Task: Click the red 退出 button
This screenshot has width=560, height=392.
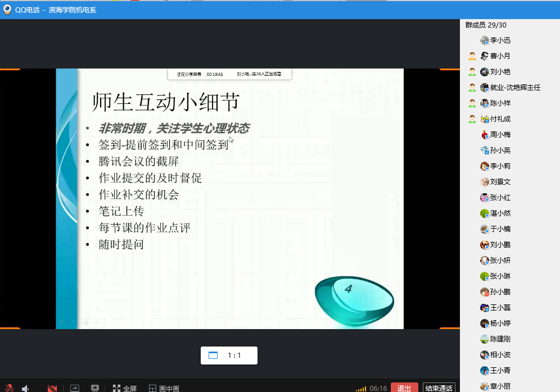Action: point(404,388)
